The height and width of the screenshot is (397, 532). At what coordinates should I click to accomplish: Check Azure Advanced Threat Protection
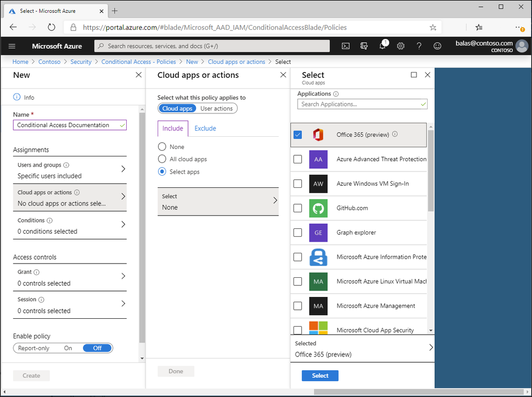(298, 159)
